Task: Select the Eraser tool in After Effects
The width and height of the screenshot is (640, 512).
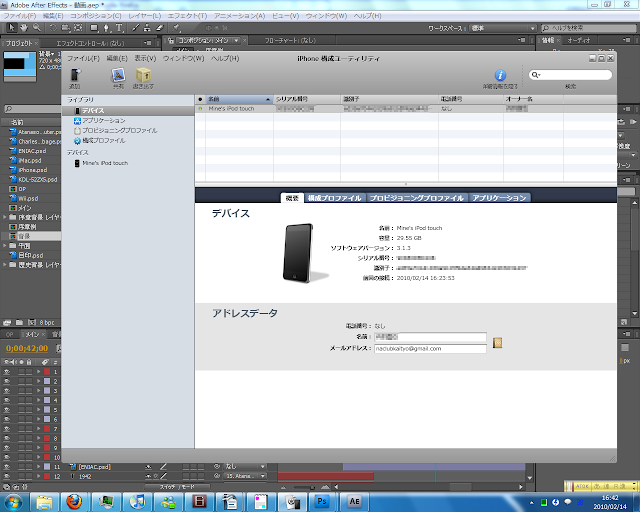Action: (x=160, y=28)
